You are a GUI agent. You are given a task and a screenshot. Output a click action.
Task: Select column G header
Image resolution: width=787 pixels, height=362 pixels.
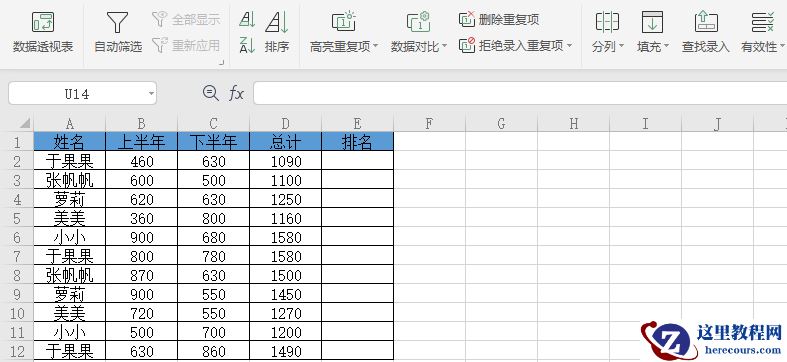point(501,124)
